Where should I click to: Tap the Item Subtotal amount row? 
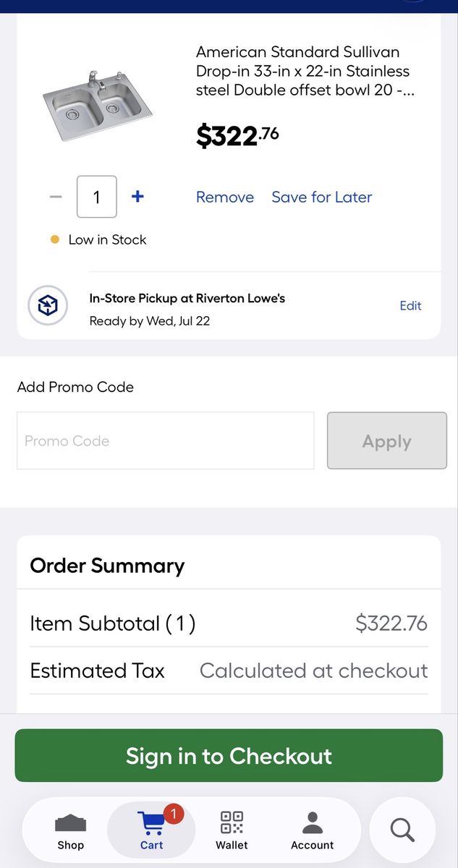(229, 623)
